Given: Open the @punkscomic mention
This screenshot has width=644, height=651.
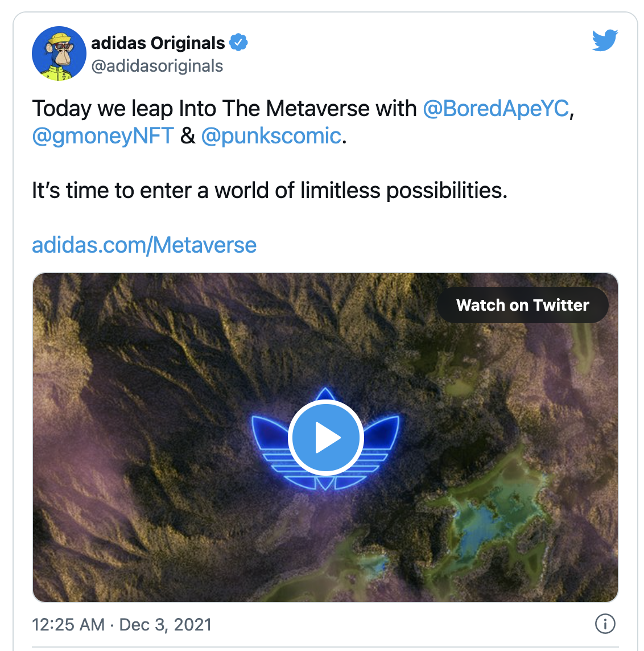Looking at the screenshot, I should point(271,136).
